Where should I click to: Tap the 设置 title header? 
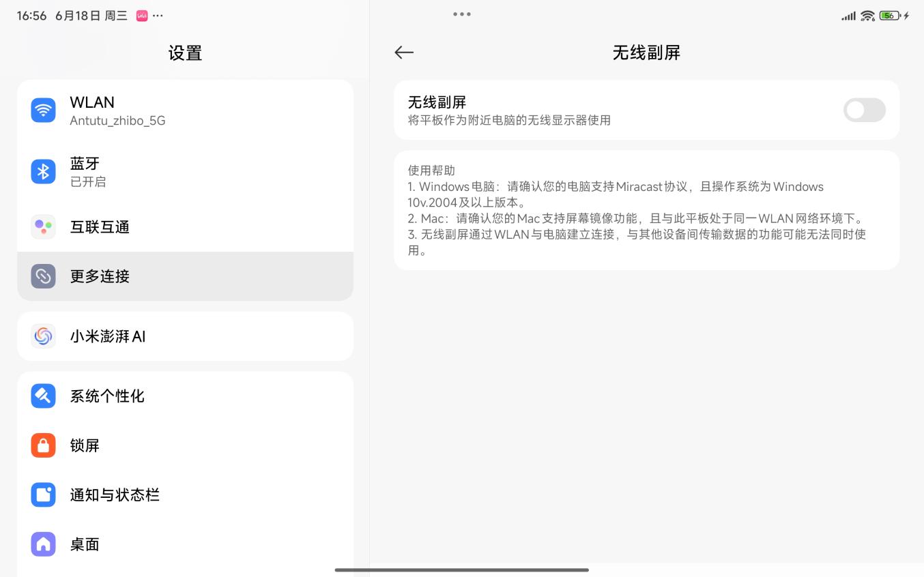(x=185, y=53)
